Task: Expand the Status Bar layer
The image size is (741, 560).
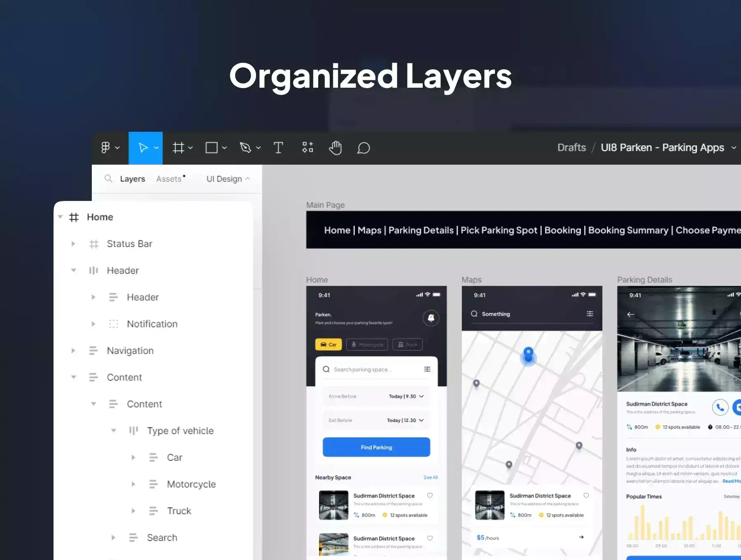Action: click(73, 244)
